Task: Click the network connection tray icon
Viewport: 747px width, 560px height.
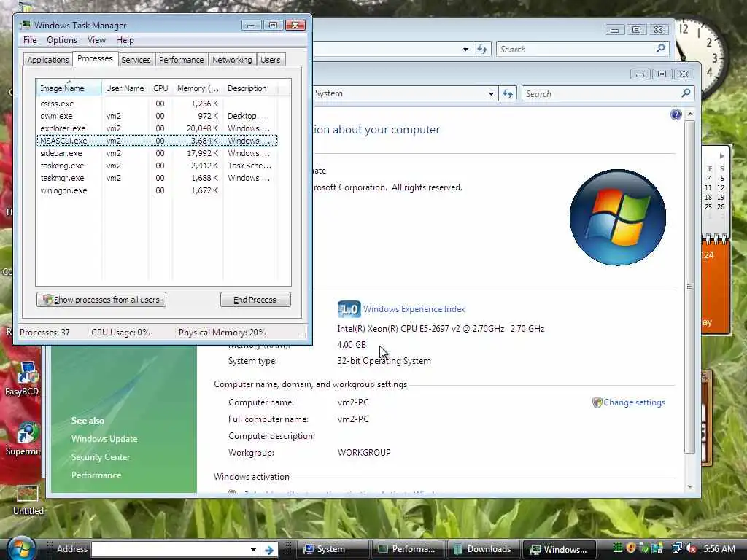Action: (677, 548)
